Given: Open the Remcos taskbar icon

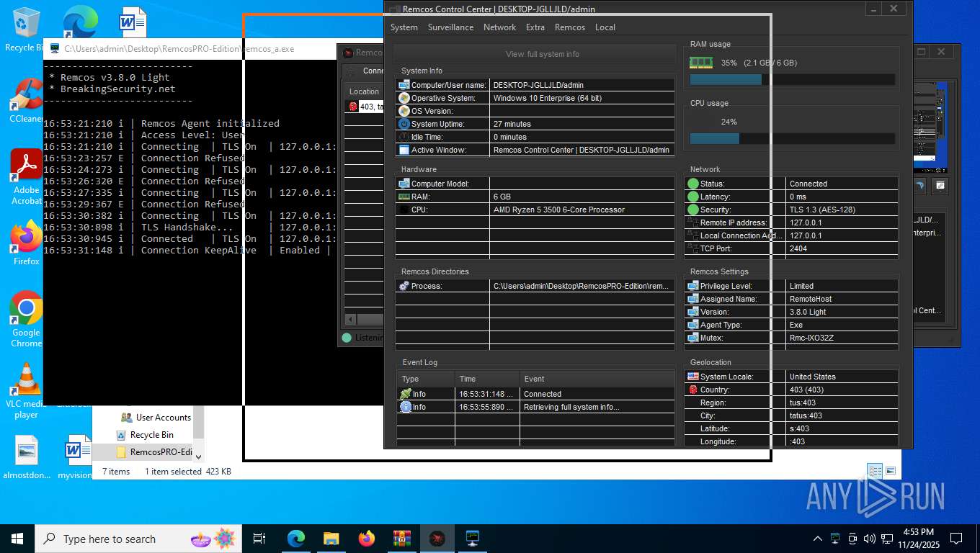Looking at the screenshot, I should click(437, 539).
